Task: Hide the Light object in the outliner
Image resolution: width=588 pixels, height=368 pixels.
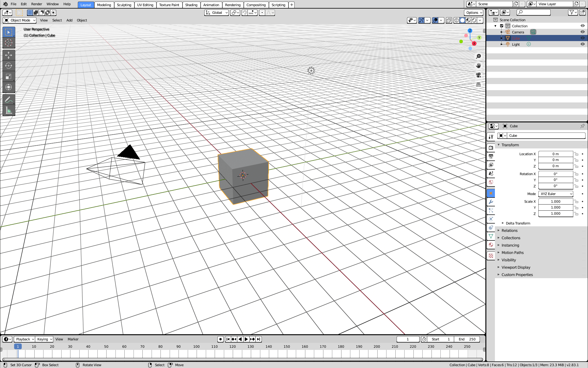Action: 582,44
